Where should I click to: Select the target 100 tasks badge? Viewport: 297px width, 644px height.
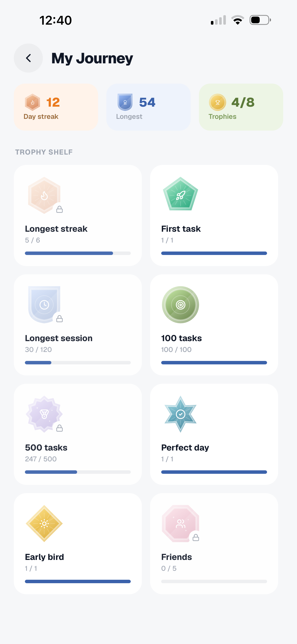click(x=181, y=304)
